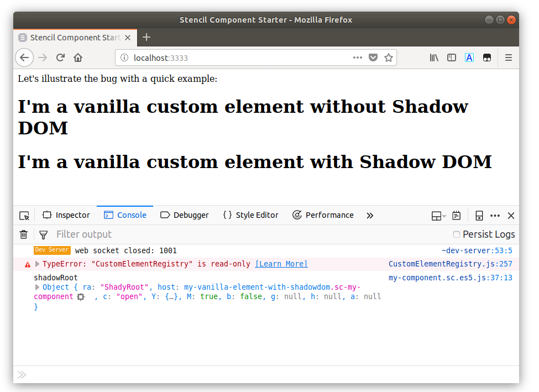The image size is (539, 392).
Task: Close the developer tools panel
Action: point(511,216)
